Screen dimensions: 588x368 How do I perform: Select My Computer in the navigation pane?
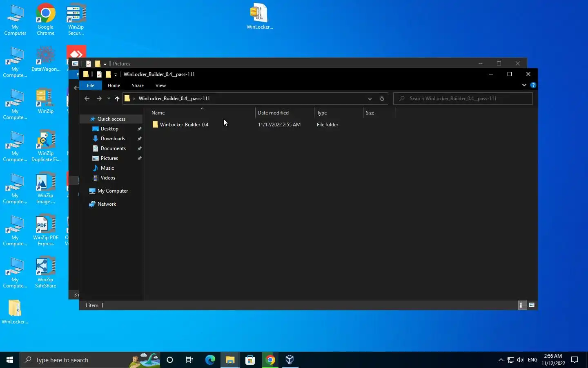[x=112, y=191]
